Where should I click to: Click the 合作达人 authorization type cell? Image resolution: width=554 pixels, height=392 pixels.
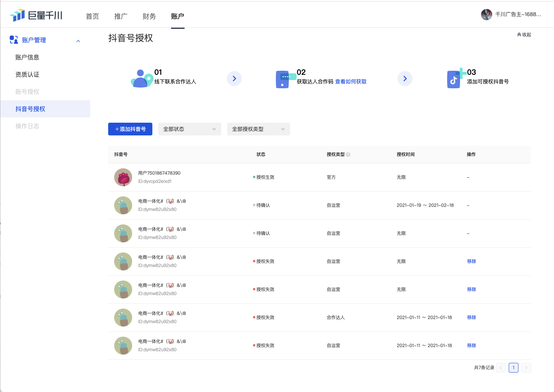tap(336, 318)
